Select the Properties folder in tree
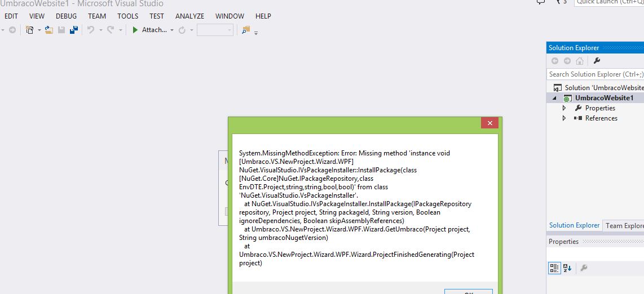The image size is (644, 294). click(600, 108)
